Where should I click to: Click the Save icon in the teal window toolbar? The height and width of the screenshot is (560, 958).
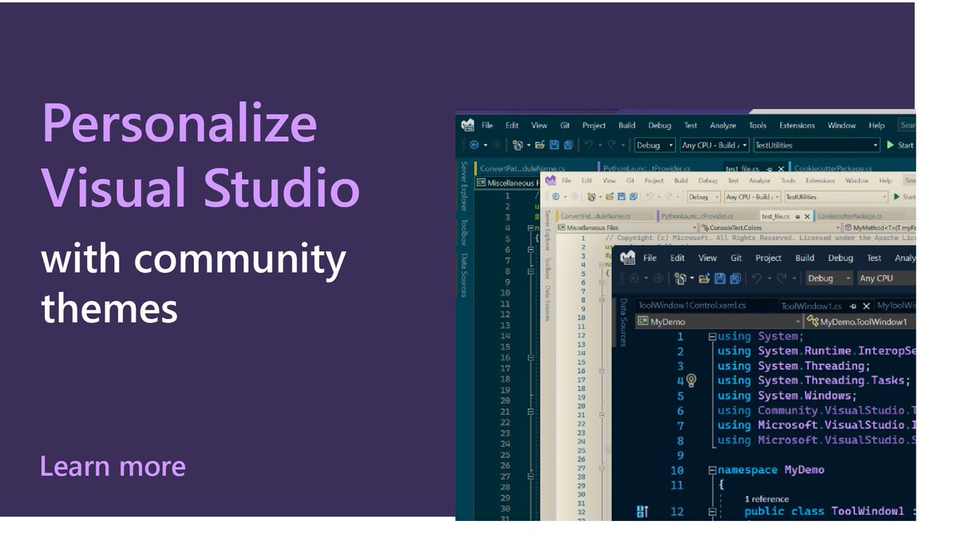click(x=554, y=145)
